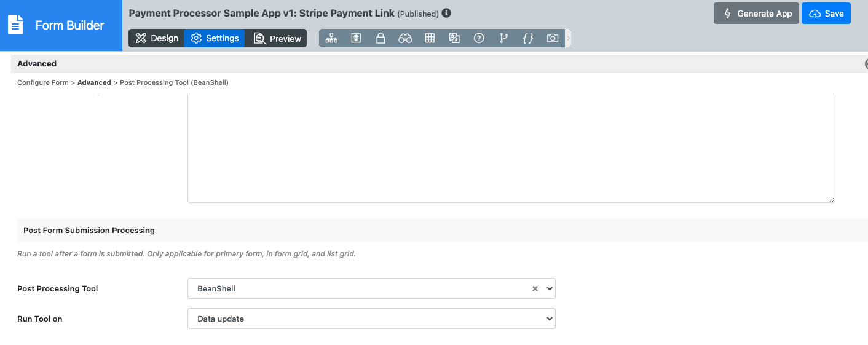This screenshot has width=868, height=345.
Task: Click the Save button
Action: pos(826,14)
